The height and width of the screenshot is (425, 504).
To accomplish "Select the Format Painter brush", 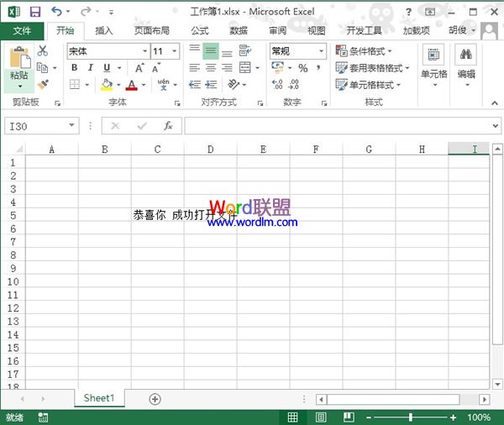I will click(x=43, y=85).
